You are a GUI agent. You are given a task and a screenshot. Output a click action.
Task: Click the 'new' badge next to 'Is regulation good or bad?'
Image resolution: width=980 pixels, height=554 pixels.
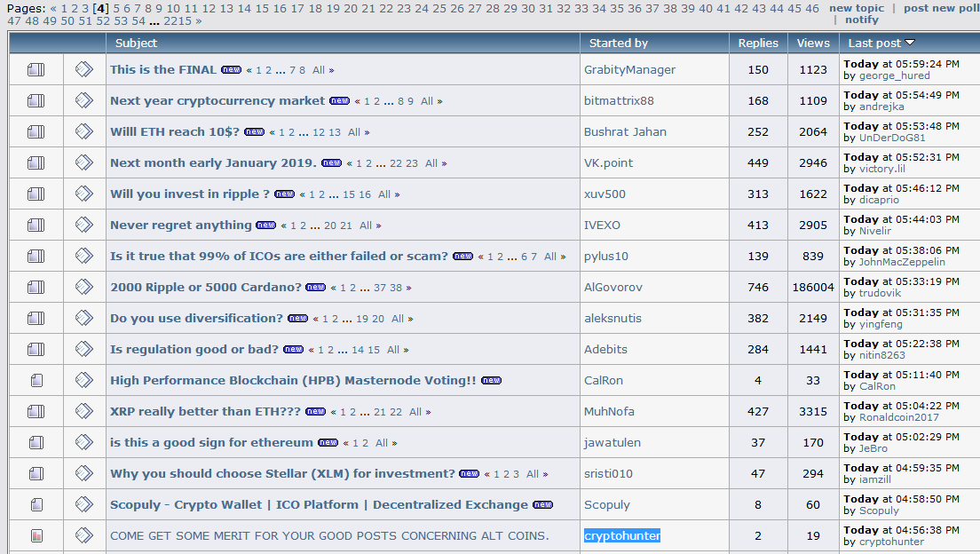(x=293, y=349)
